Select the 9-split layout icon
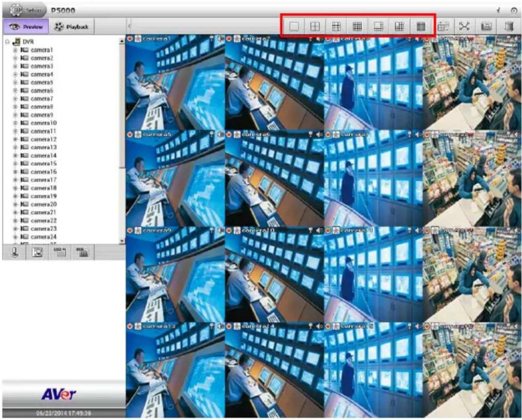This screenshot has height=420, width=522. pyautogui.click(x=336, y=26)
